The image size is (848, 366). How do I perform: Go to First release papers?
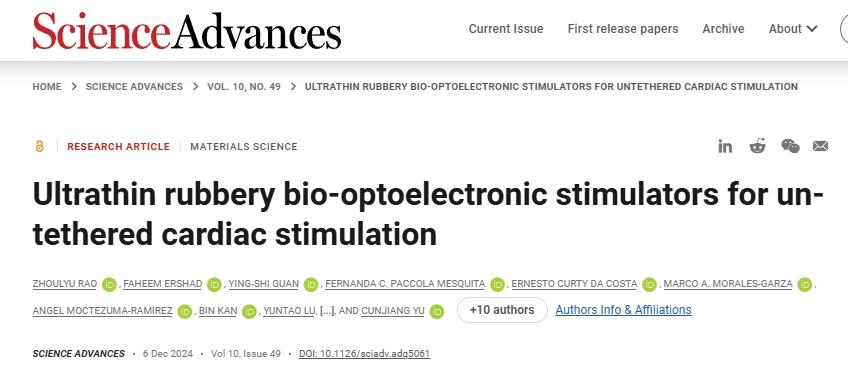pos(623,29)
